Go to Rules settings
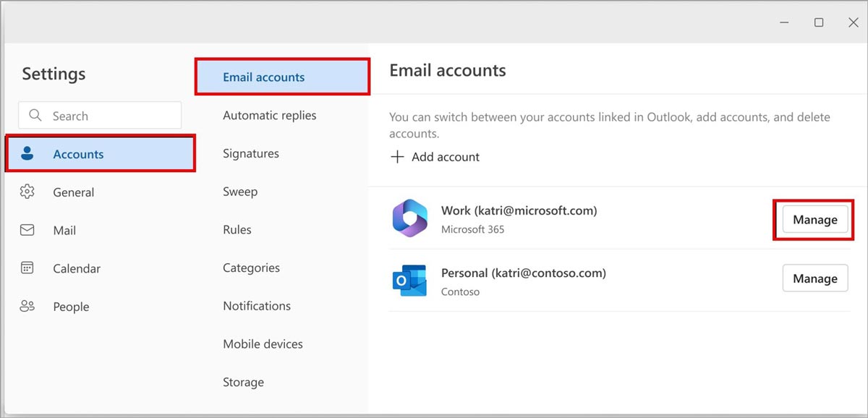Viewport: 868px width, 418px height. 237,230
